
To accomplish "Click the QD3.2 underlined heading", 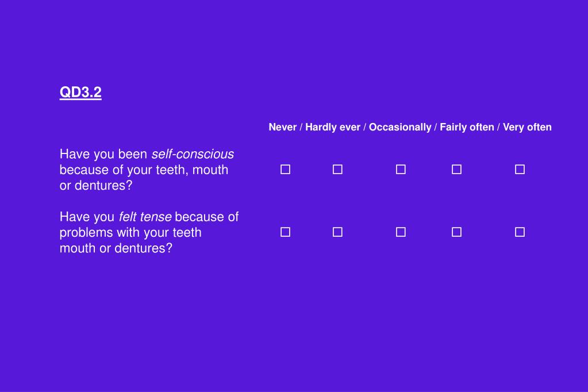I will pyautogui.click(x=80, y=93).
